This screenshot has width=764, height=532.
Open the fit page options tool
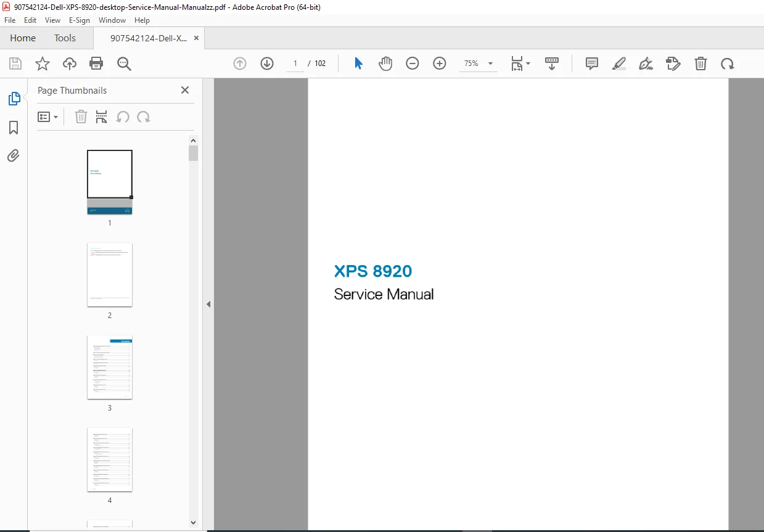coord(520,63)
